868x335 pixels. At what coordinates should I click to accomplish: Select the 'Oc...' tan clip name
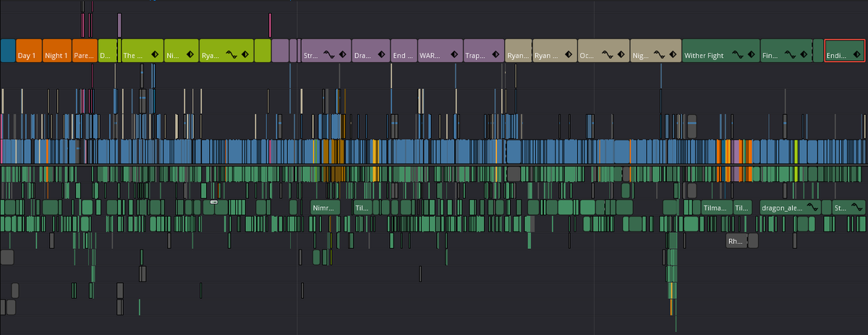point(586,56)
